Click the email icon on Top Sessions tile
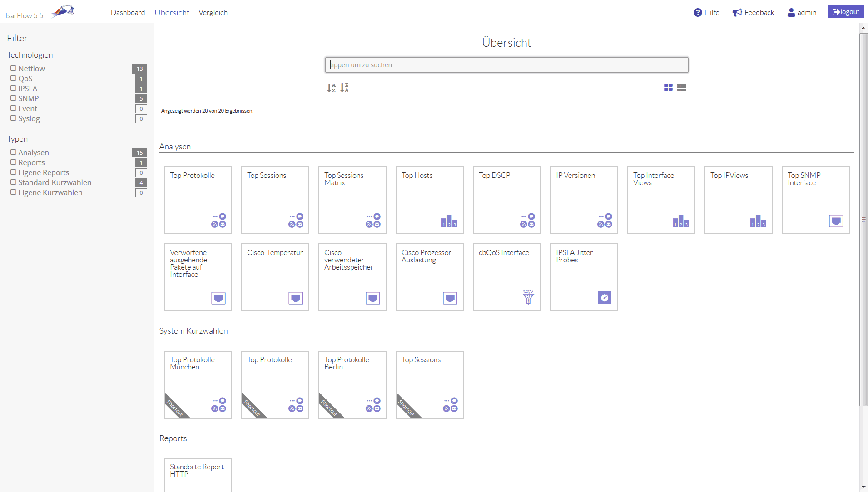Image resolution: width=868 pixels, height=492 pixels. [300, 225]
